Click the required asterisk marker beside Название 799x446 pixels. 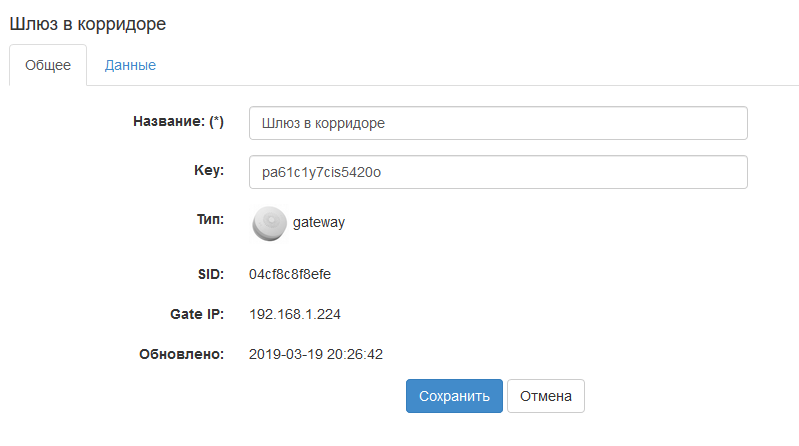pyautogui.click(x=216, y=122)
